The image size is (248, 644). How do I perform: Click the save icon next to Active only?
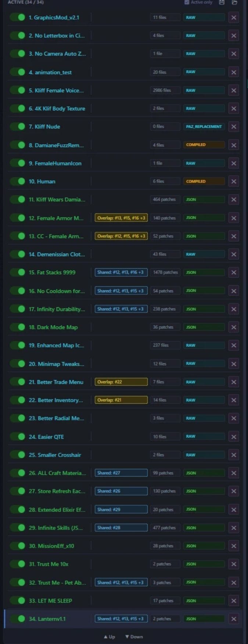[x=222, y=2]
